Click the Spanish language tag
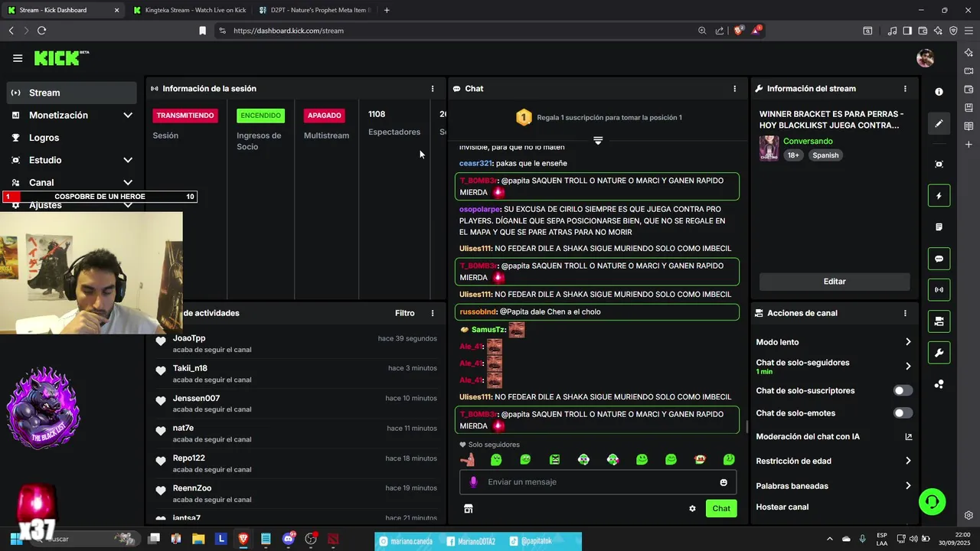980x551 pixels. [x=825, y=155]
